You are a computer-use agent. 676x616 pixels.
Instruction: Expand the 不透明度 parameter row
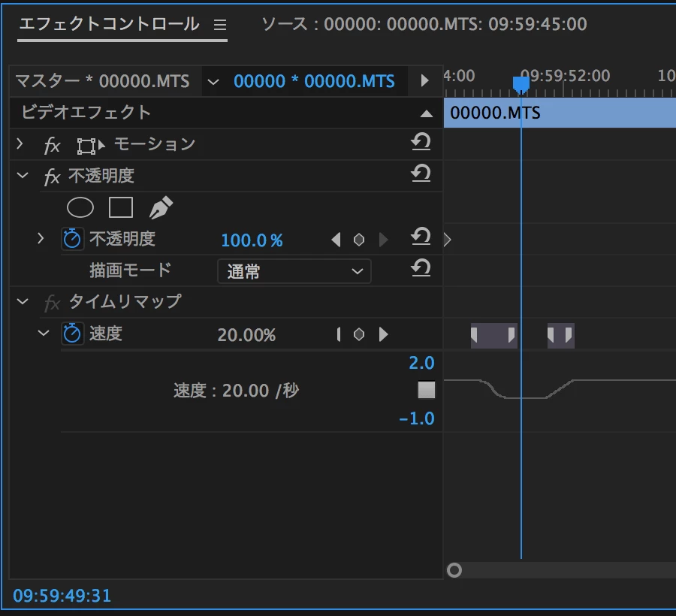coord(41,238)
